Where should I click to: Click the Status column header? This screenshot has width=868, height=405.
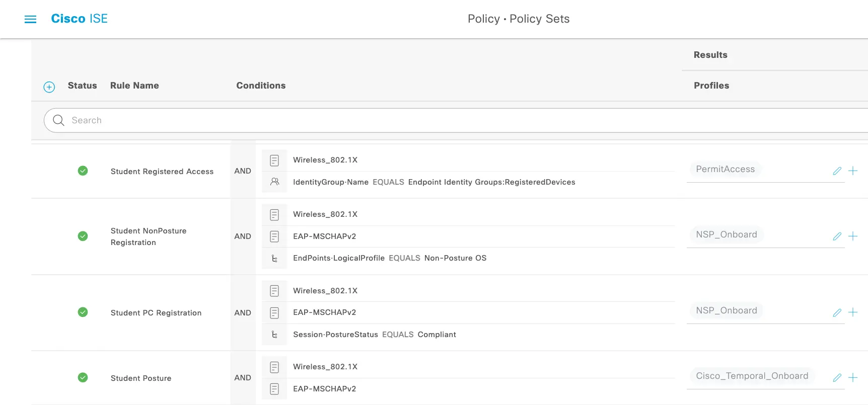coord(83,86)
